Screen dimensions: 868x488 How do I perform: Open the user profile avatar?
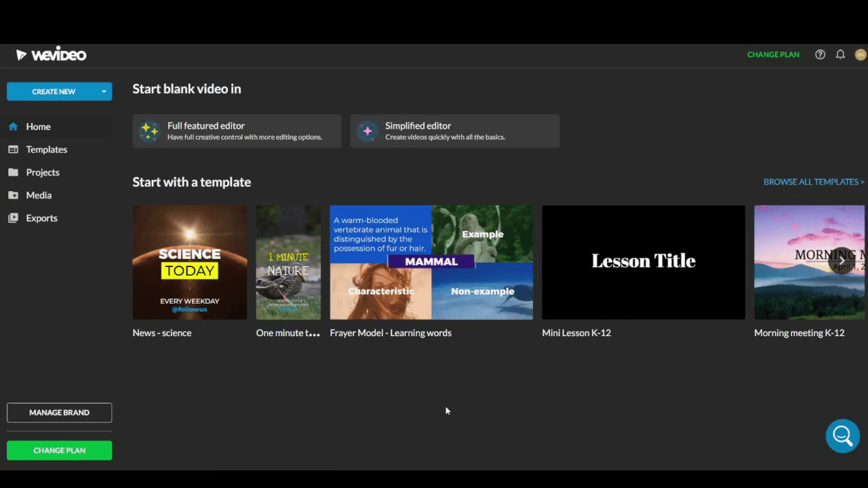861,55
